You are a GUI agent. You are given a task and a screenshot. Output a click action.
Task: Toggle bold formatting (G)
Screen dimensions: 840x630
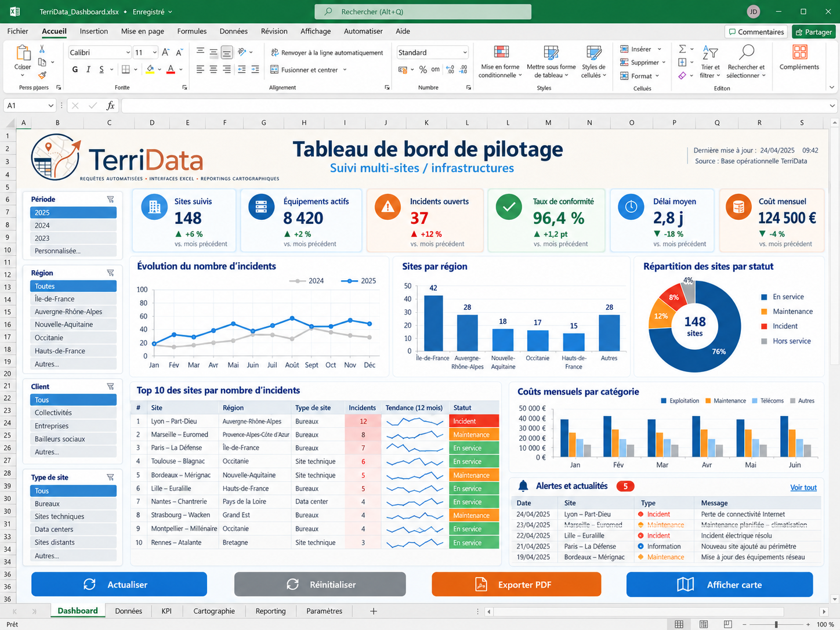coord(75,70)
